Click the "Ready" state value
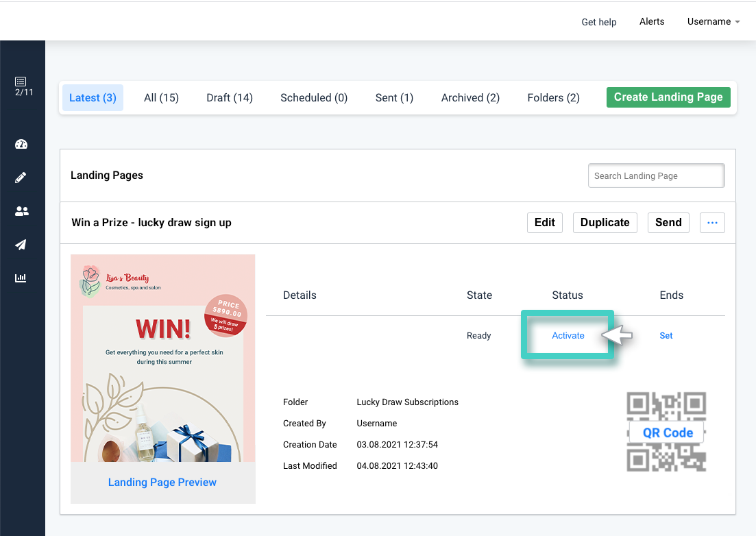Screen dimensions: 756x536 click(479, 335)
